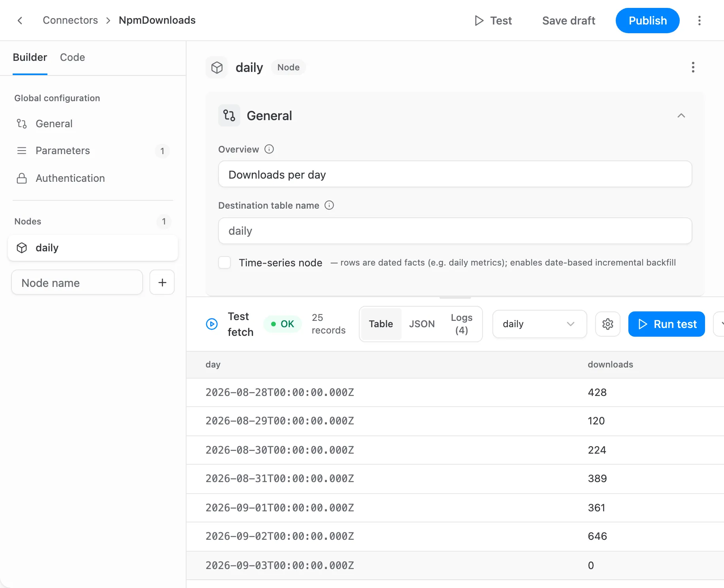Select the daily node in sidebar

[93, 248]
